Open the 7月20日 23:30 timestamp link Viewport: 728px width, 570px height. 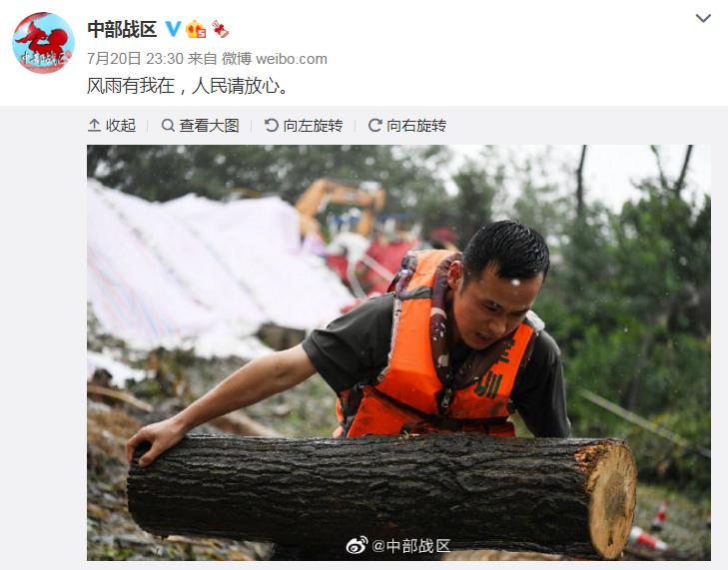[135, 59]
